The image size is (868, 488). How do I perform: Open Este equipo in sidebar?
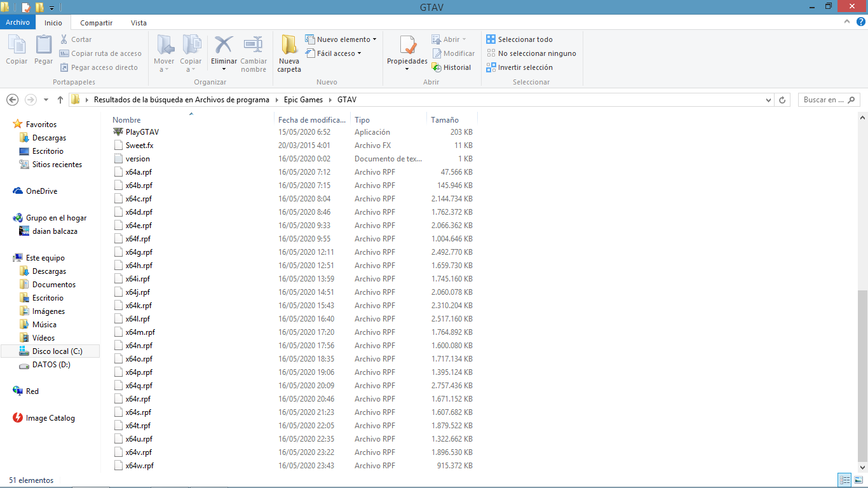tap(45, 258)
